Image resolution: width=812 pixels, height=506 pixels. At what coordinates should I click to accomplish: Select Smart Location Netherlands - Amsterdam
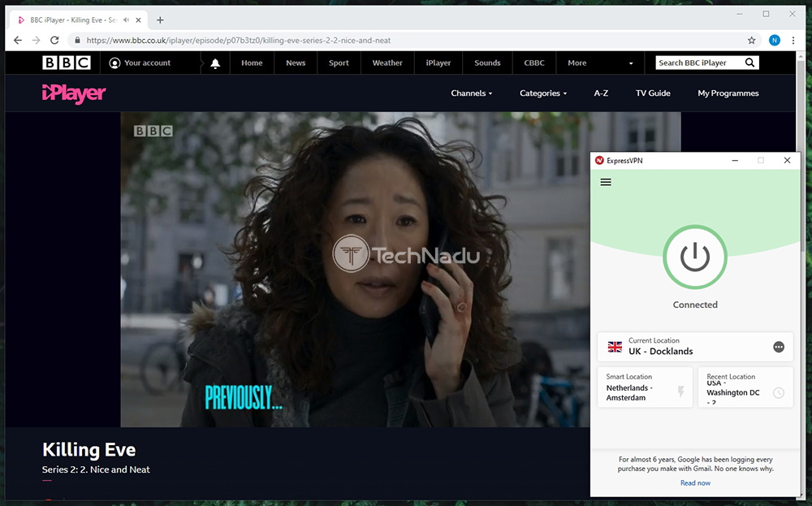point(645,387)
